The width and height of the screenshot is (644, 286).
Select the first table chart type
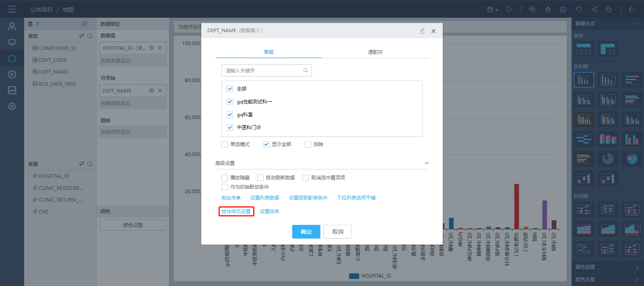pos(584,49)
